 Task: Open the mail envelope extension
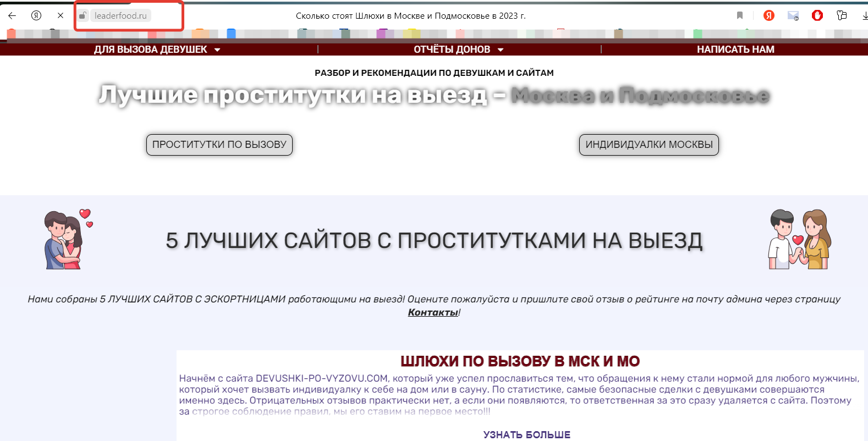pos(793,15)
